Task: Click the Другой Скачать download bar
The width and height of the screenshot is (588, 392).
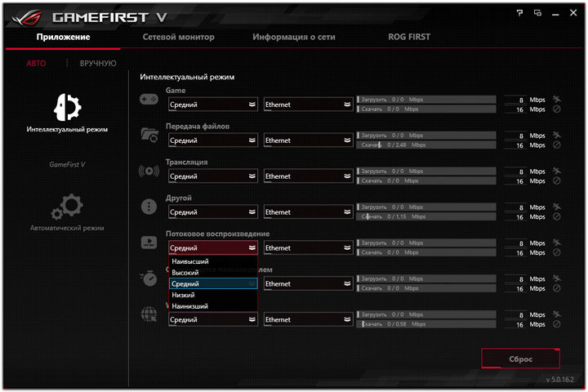Action: pyautogui.click(x=426, y=216)
